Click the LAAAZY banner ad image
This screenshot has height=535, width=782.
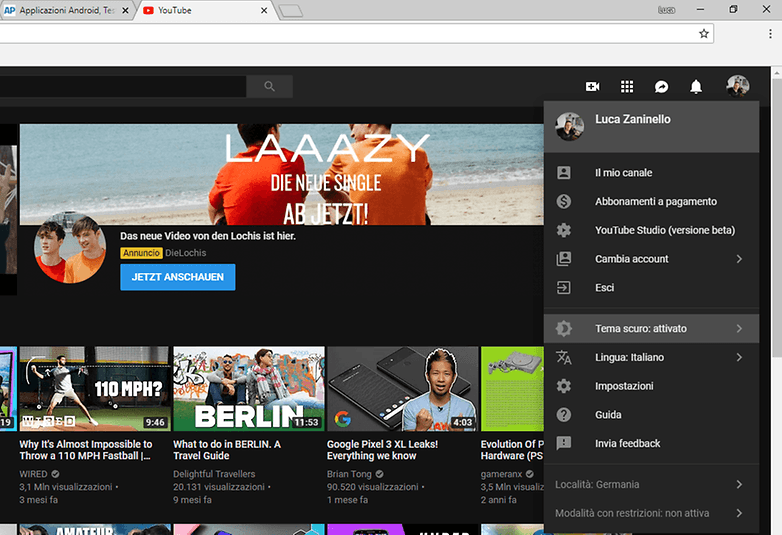point(282,175)
